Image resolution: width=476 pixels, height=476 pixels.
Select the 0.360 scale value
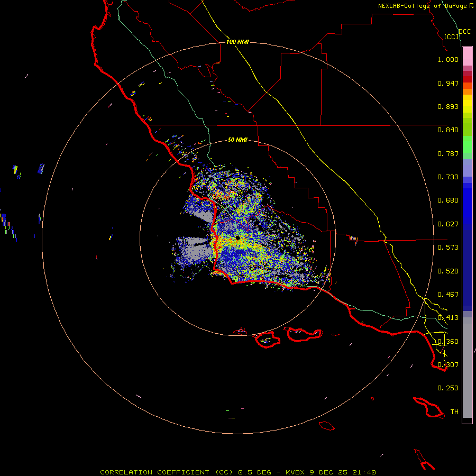(x=448, y=342)
